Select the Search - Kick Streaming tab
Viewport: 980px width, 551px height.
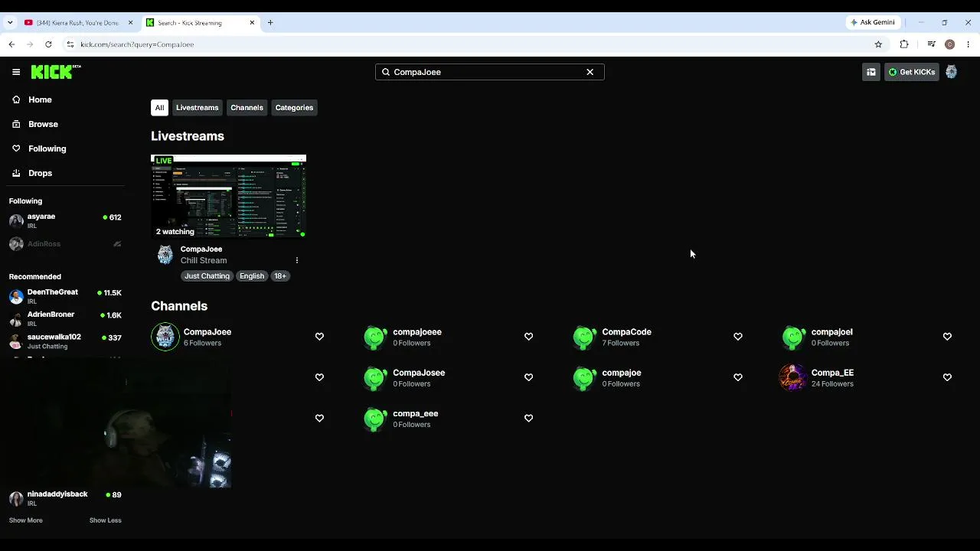pos(199,23)
